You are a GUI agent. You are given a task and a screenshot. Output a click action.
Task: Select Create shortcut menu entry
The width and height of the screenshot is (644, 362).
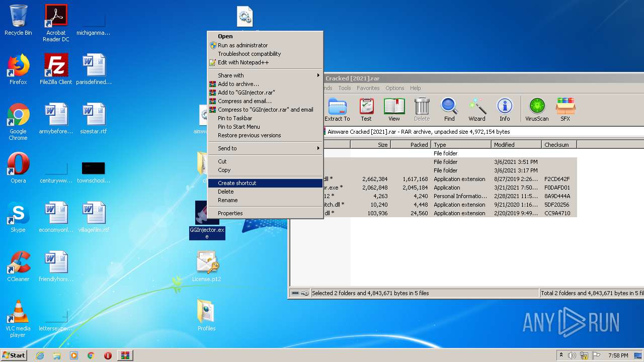(x=265, y=183)
